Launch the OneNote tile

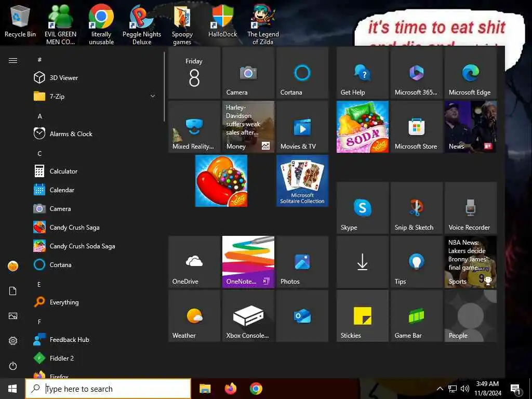coord(248,262)
